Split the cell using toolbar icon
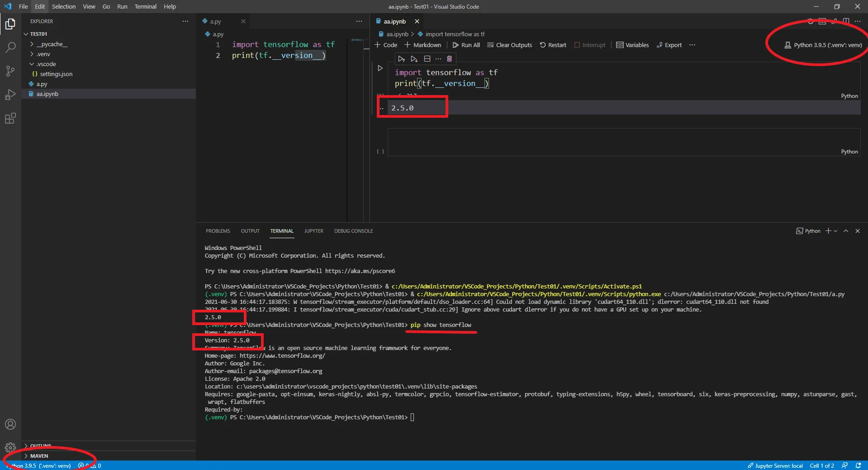The height and width of the screenshot is (470, 868). click(x=427, y=59)
